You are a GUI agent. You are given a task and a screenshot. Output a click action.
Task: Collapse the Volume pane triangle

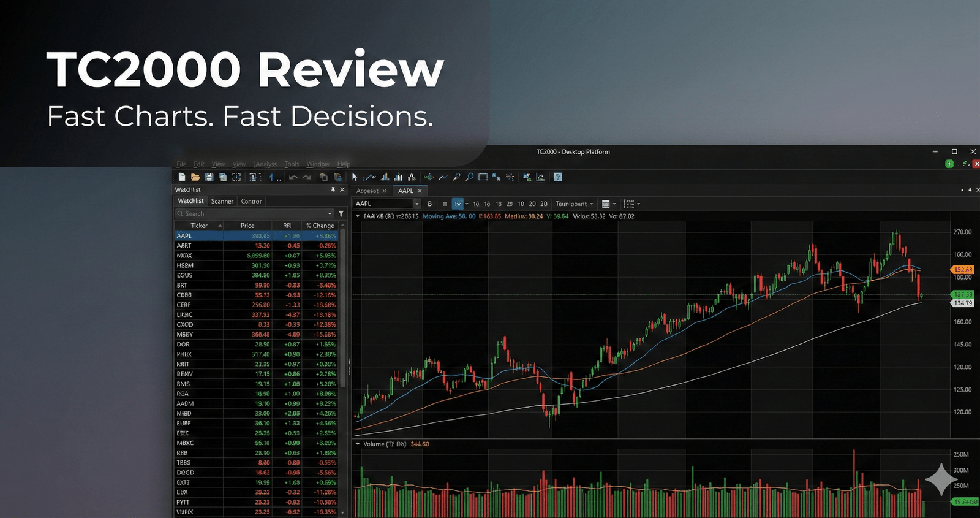[x=358, y=444]
